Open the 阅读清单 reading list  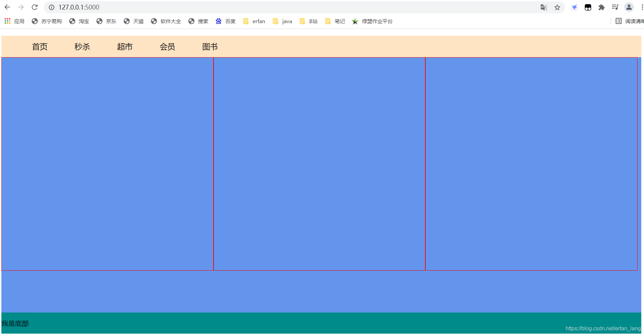coord(630,21)
